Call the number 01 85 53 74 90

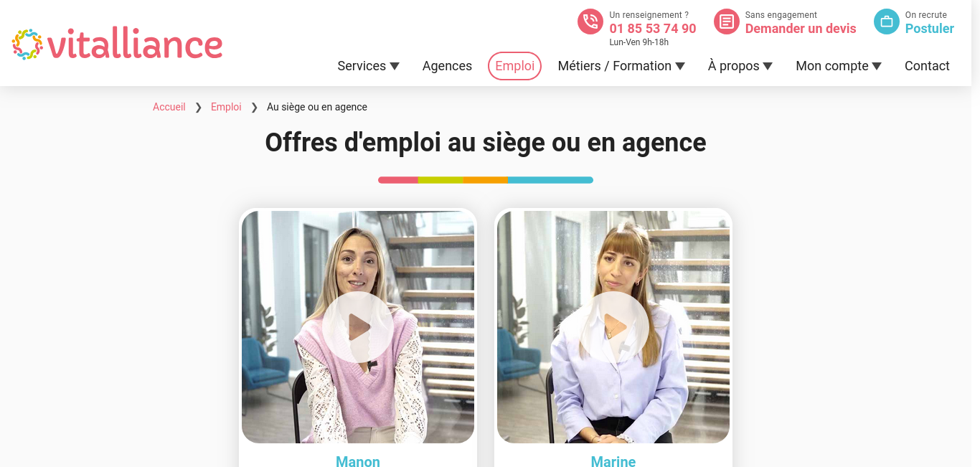coord(653,29)
